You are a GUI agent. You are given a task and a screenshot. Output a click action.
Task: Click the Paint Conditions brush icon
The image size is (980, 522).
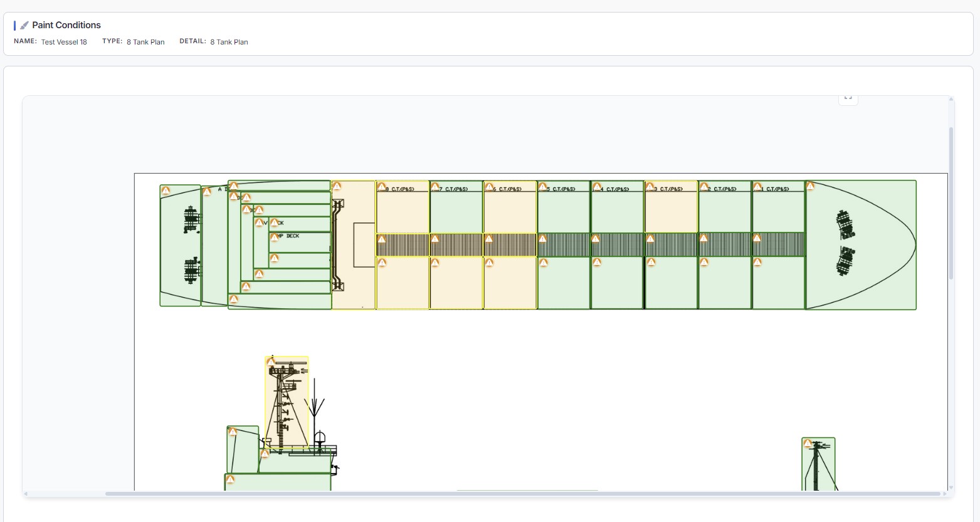[24, 26]
